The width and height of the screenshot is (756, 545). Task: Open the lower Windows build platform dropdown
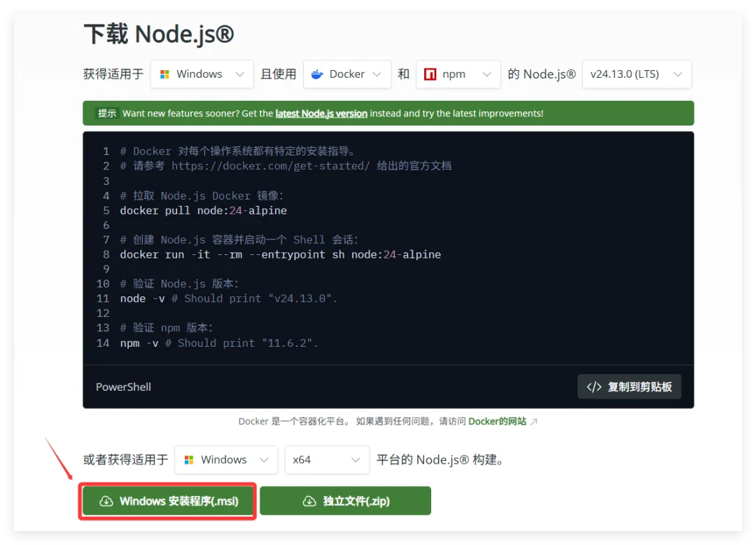pos(226,460)
